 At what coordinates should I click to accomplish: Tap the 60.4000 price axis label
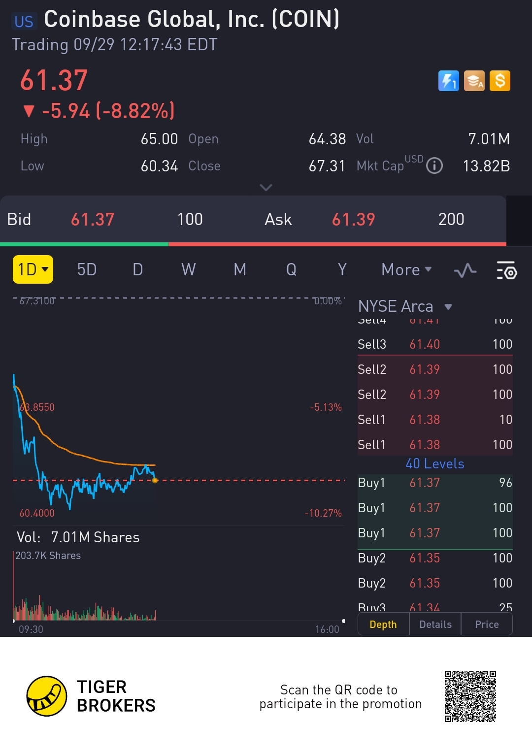point(37,513)
